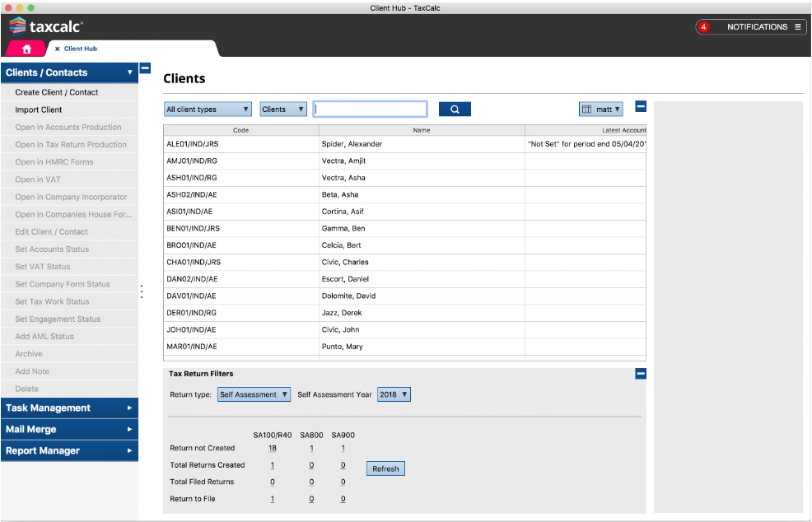Click the magnifier search button
The image size is (812, 522).
pos(455,109)
